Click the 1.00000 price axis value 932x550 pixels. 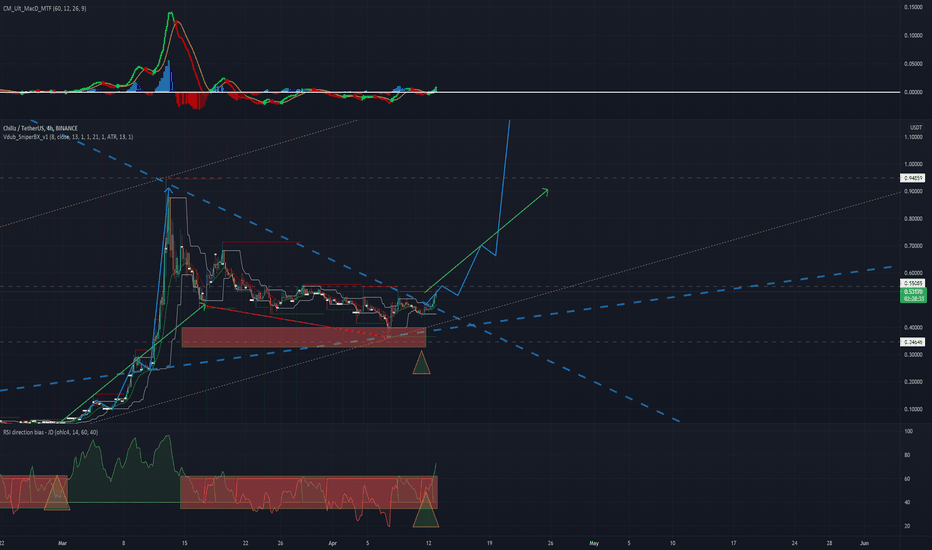[913, 164]
